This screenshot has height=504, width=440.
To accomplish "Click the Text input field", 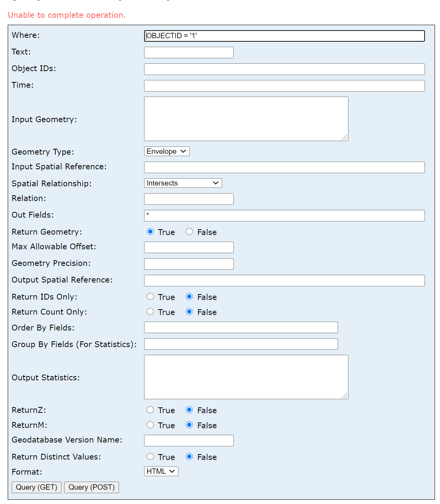I will click(x=189, y=53).
